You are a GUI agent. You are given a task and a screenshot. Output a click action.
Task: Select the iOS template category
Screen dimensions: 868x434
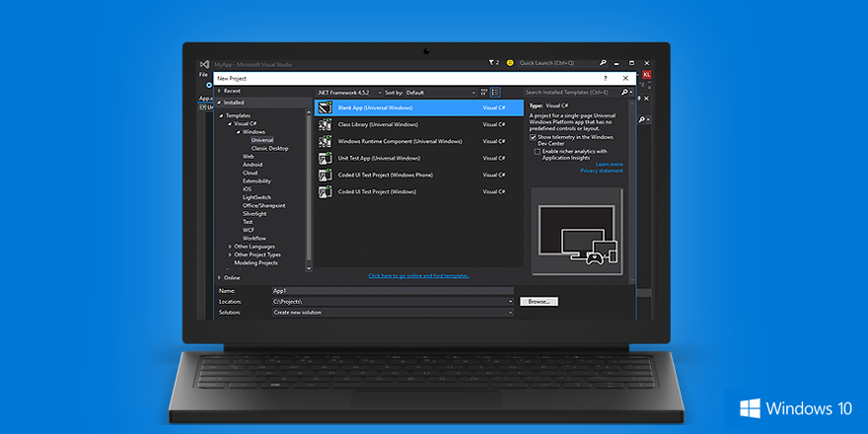point(247,189)
